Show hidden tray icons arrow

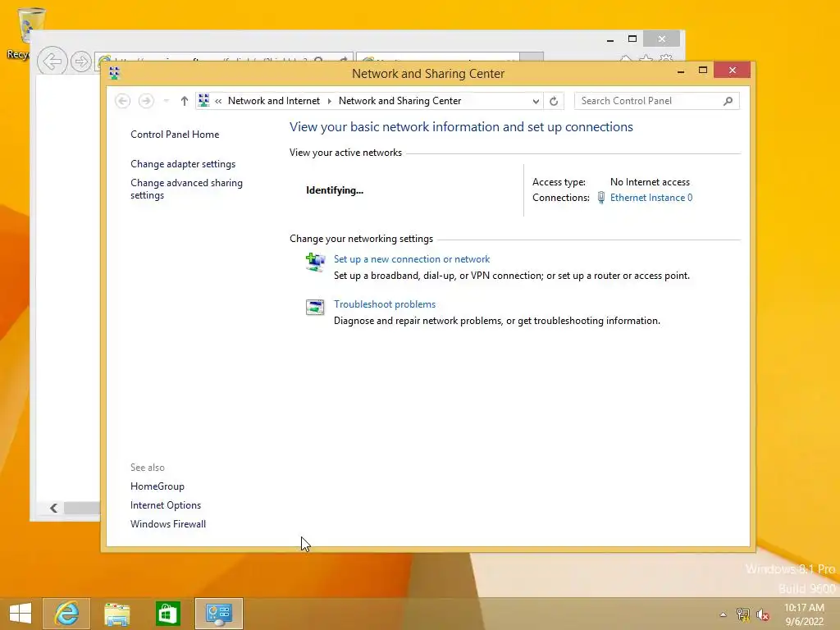723,614
